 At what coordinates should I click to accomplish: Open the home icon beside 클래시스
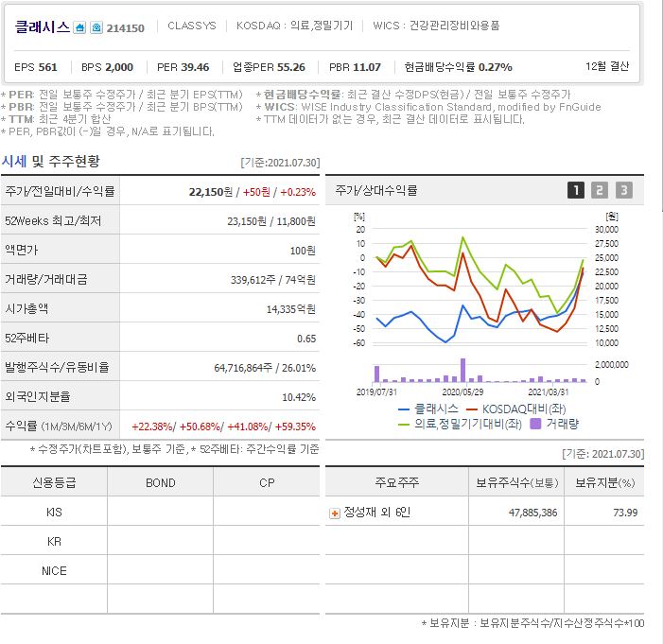click(79, 28)
